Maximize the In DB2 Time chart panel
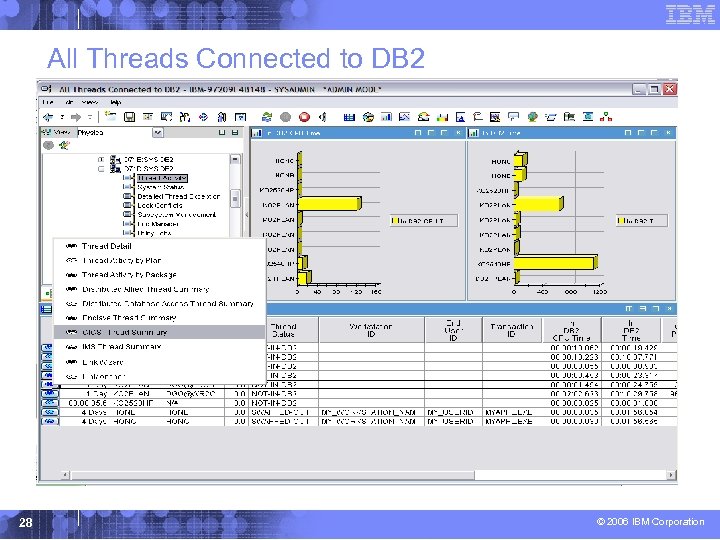This screenshot has width=720, height=540. 654,133
